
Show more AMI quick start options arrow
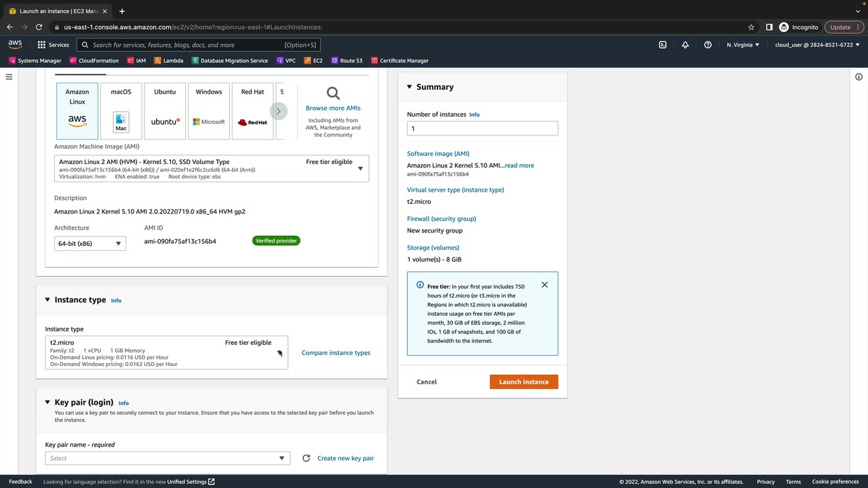(278, 111)
